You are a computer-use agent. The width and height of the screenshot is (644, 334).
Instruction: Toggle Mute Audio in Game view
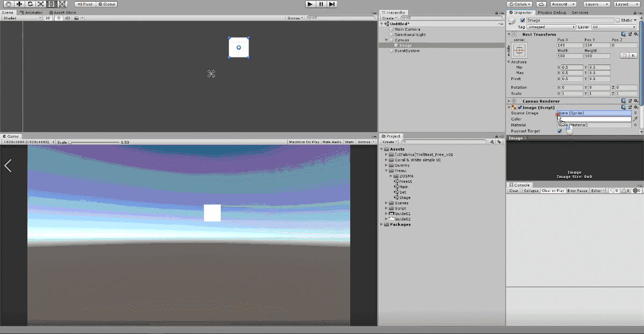pos(332,142)
